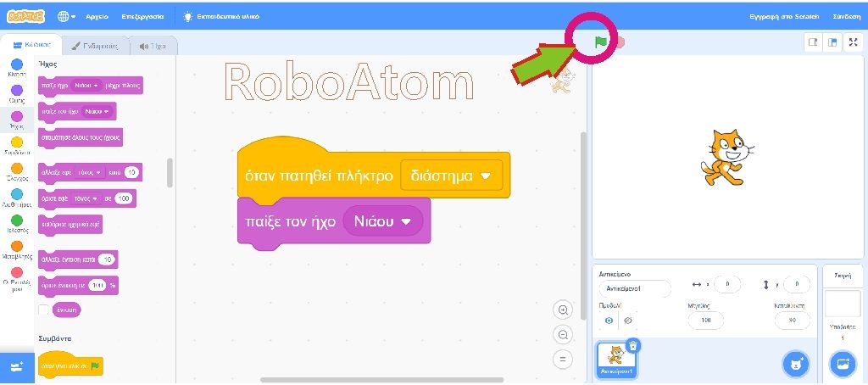Click the Σύνδεση sign-in link
This screenshot has width=868, height=385.
[x=847, y=17]
